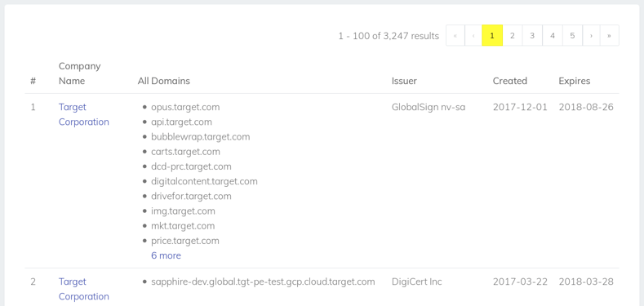Go to first page using « button
Image resolution: width=644 pixels, height=306 pixels.
coord(455,36)
